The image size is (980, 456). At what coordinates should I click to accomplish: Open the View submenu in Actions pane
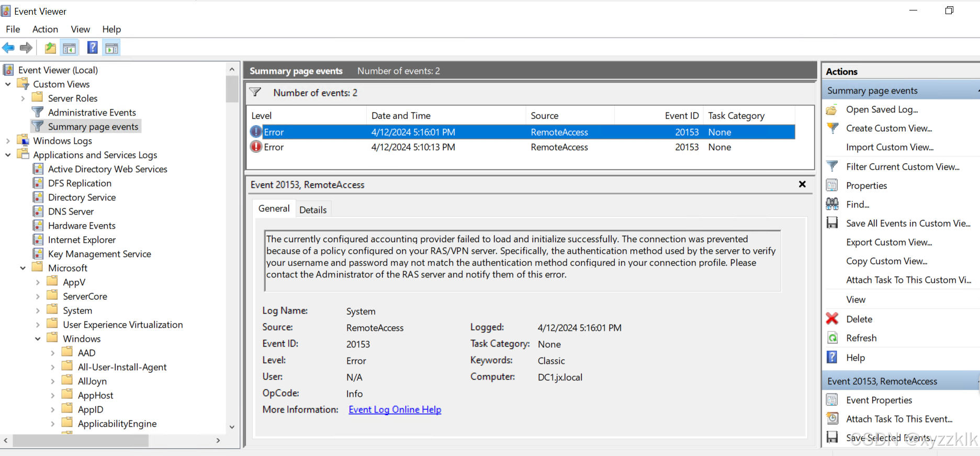[x=855, y=299]
